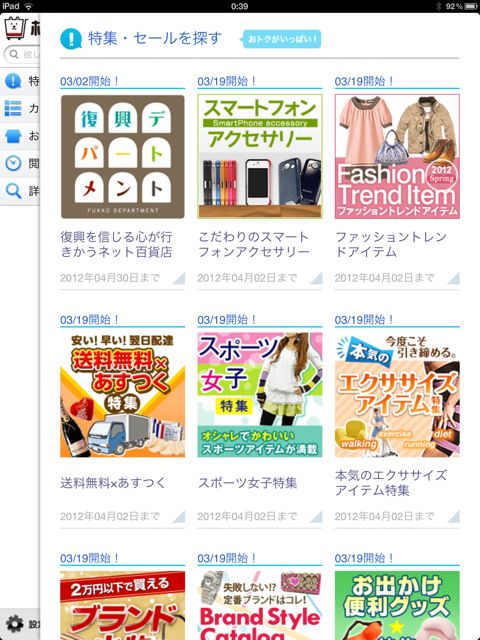Open the link 送料無料×あすつく
Viewport: 480px width, 640px height.
coord(113,482)
